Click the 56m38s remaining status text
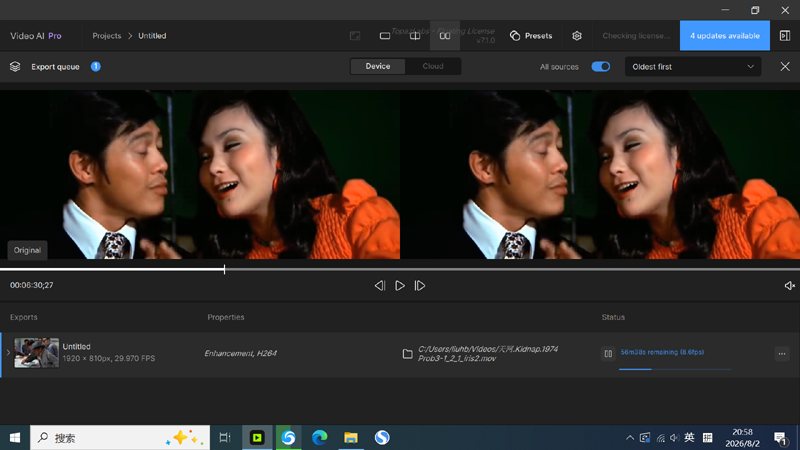Image resolution: width=800 pixels, height=450 pixels. [x=662, y=352]
